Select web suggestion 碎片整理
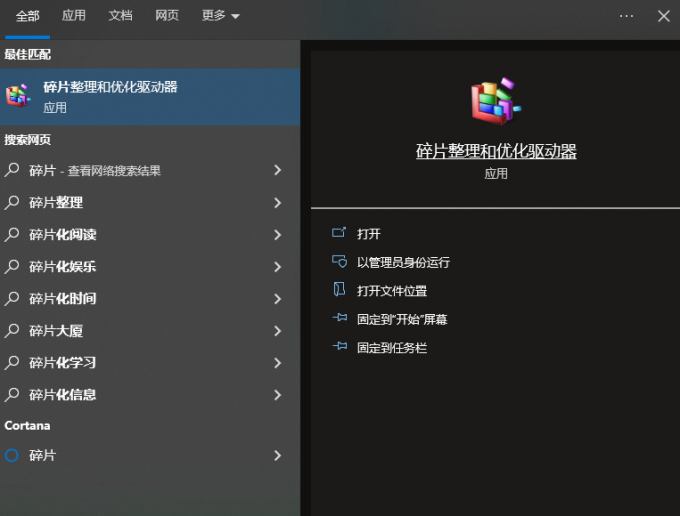Viewport: 680px width, 516px height. click(x=150, y=202)
